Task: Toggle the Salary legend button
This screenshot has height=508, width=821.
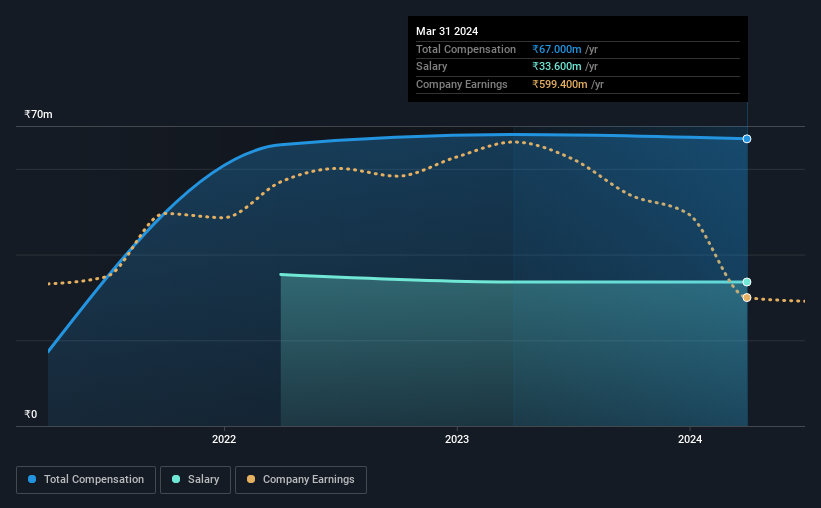Action: point(195,480)
